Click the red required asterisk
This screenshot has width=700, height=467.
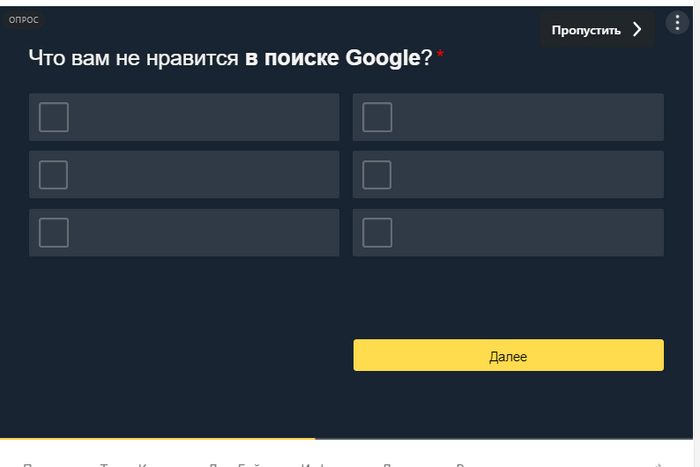[x=441, y=54]
